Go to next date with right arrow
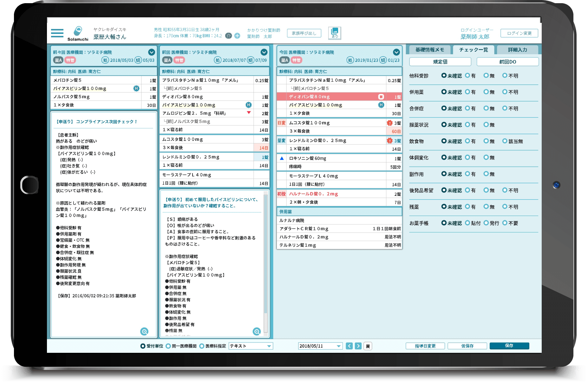 358,346
